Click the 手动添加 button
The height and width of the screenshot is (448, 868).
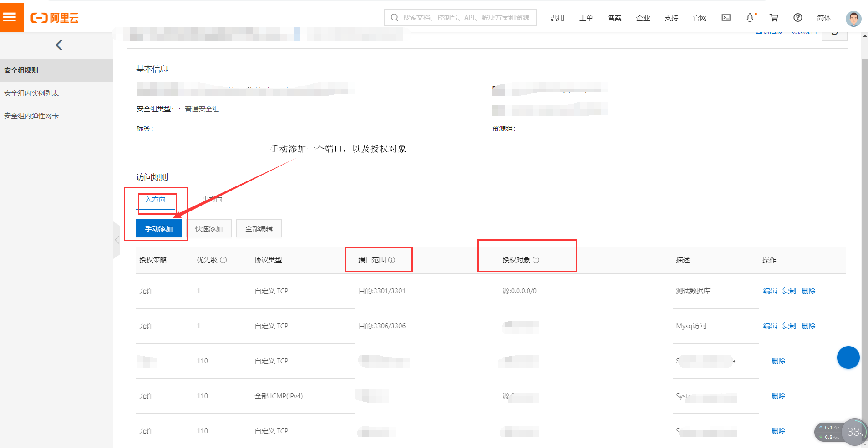pos(158,228)
